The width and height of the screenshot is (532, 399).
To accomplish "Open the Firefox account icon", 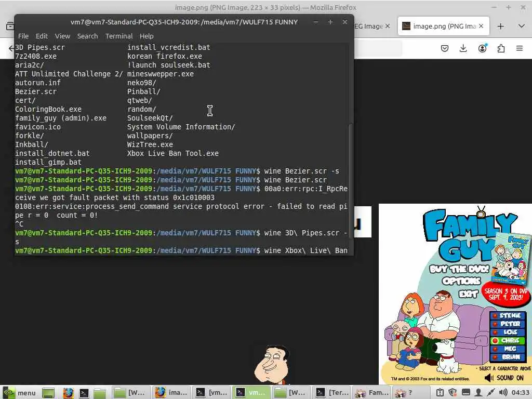I will [482, 48].
